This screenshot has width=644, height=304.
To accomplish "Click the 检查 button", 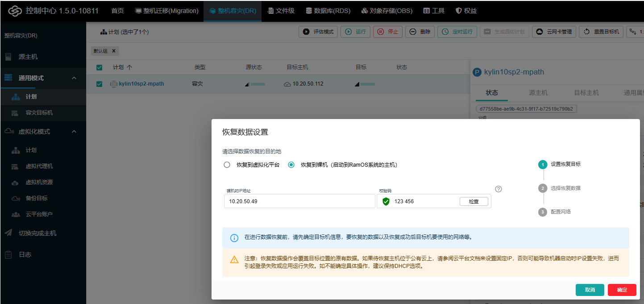I will tap(474, 201).
